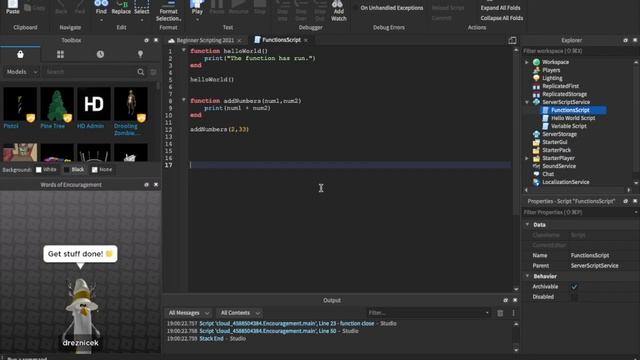Viewport: 640px width, 360px height.
Task: Open the HD Admin model thumbnail
Action: 94,104
